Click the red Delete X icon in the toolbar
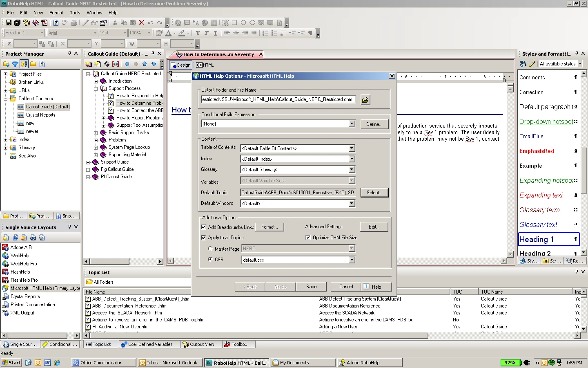The height and width of the screenshot is (368, 588). click(x=141, y=22)
